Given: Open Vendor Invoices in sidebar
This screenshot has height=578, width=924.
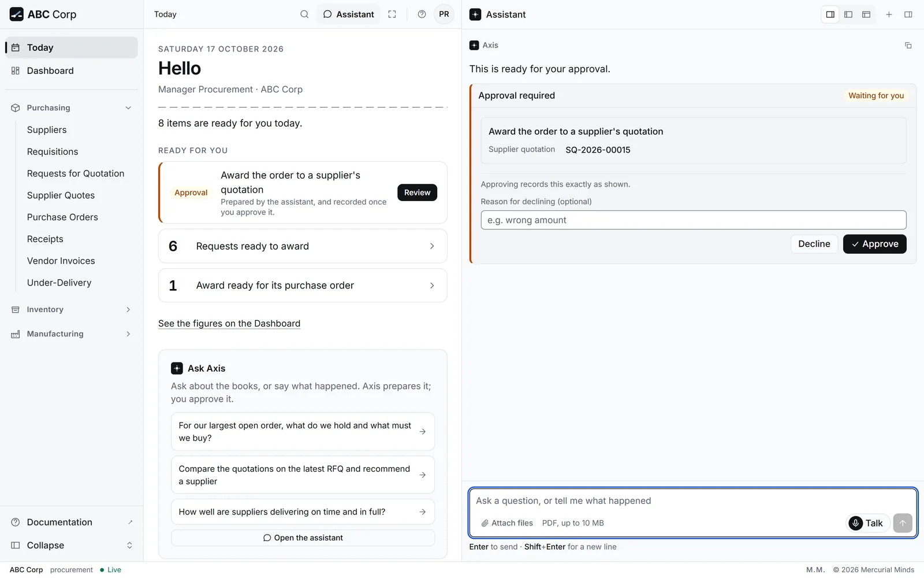Looking at the screenshot, I should 61,261.
